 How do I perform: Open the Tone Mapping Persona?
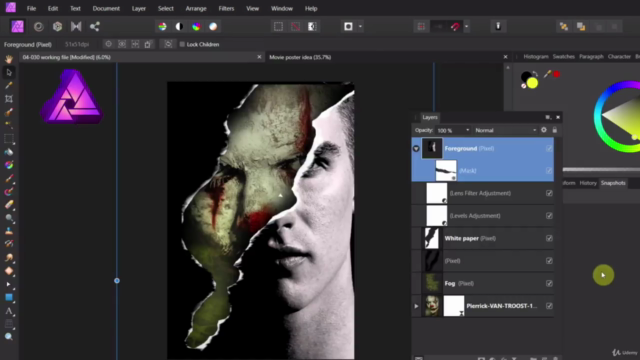(x=76, y=27)
